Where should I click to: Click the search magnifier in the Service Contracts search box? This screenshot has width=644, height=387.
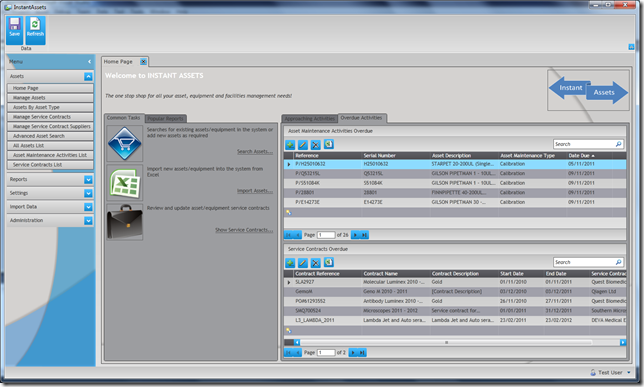[618, 262]
